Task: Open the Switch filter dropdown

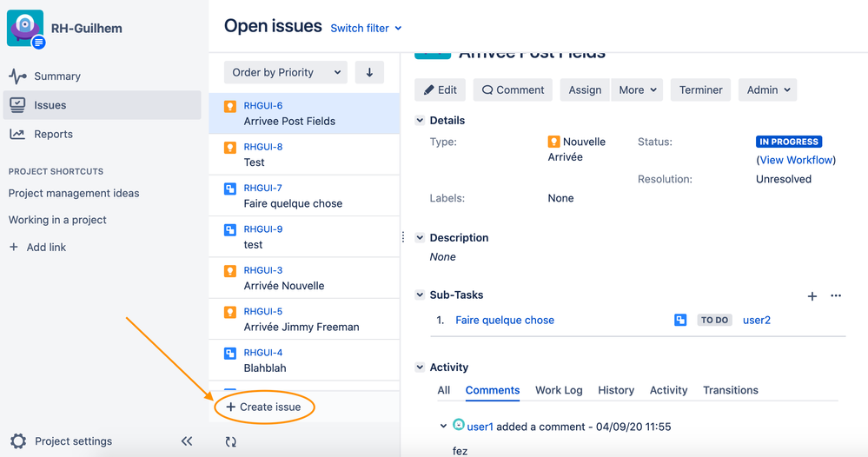Action: pos(366,28)
